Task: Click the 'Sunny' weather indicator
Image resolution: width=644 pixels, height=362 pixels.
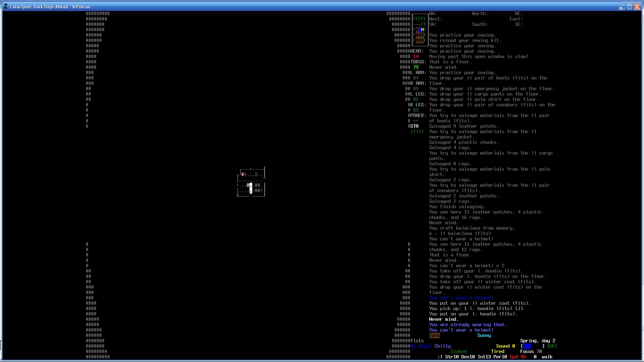Action: click(x=484, y=336)
